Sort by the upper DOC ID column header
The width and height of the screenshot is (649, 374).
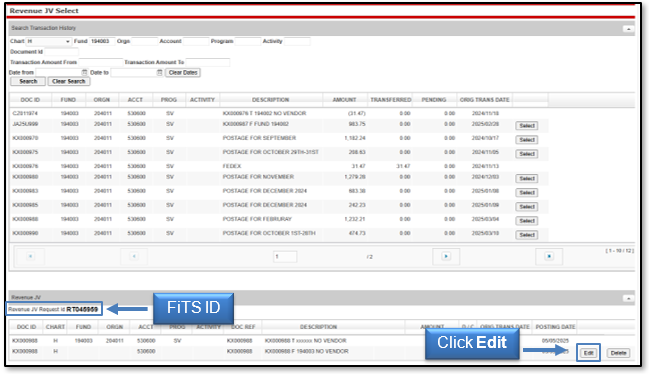[30, 100]
